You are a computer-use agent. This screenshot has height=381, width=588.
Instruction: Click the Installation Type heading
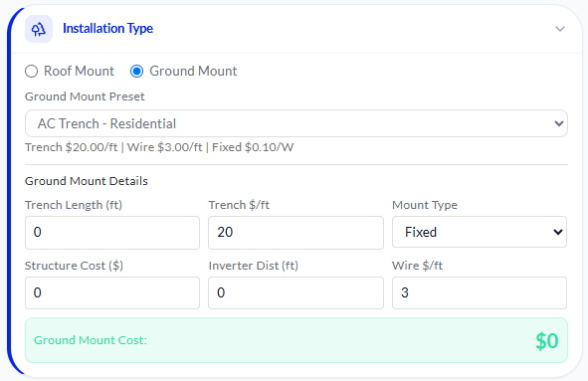coord(108,29)
